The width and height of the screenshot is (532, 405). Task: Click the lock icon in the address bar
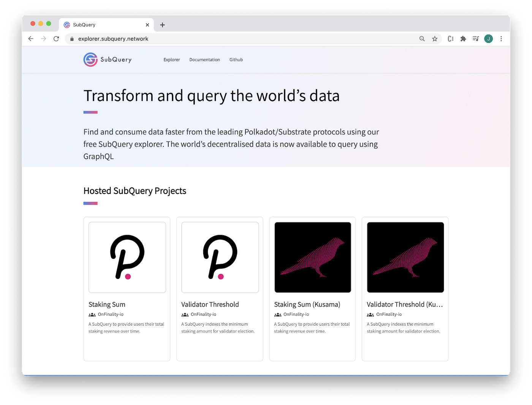pos(72,39)
